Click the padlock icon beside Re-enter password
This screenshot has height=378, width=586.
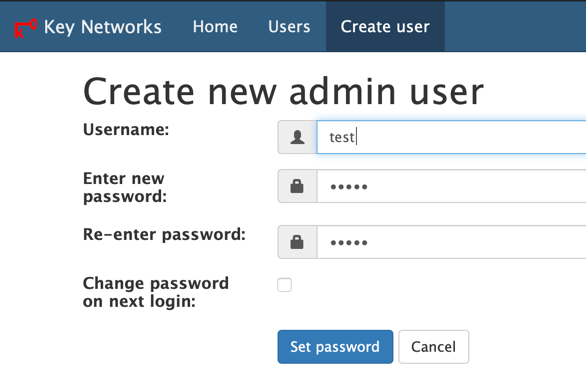(297, 242)
